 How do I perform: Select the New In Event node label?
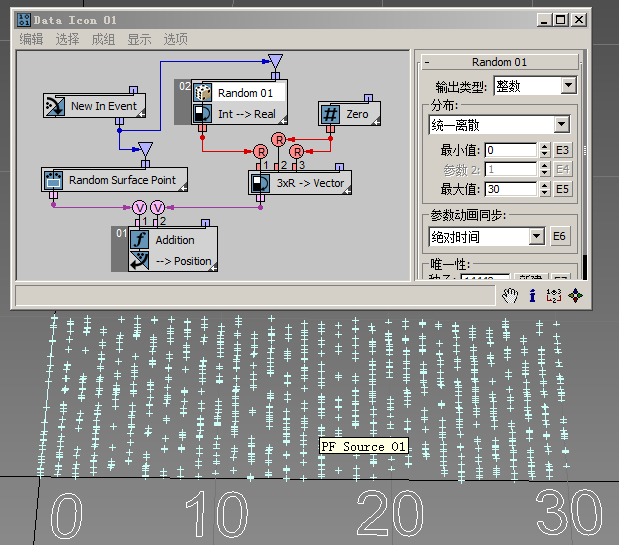tap(104, 106)
